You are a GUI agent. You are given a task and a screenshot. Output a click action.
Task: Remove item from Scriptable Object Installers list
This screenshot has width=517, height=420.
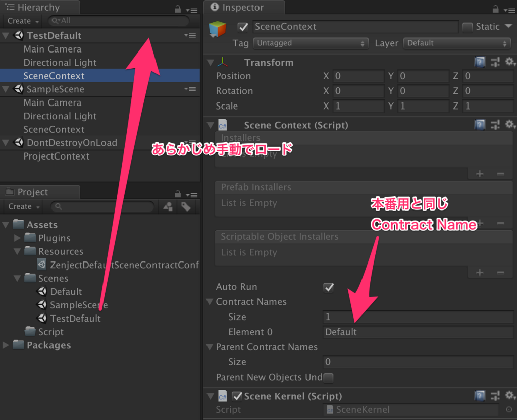(500, 272)
